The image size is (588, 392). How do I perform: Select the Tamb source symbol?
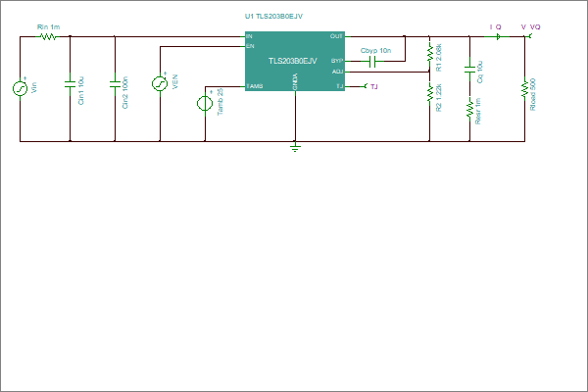[x=205, y=103]
